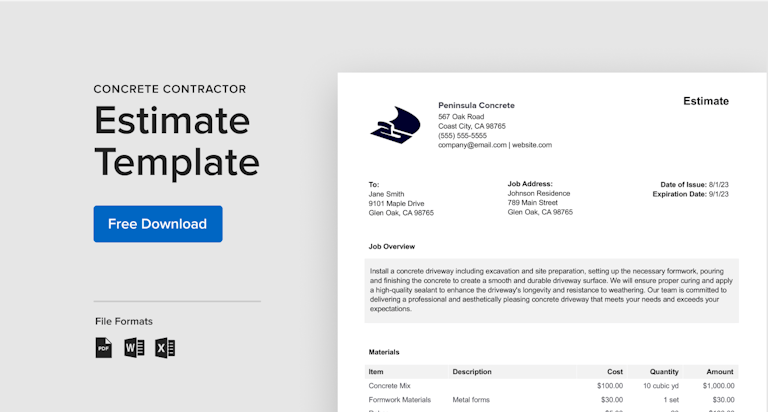Viewport: 768px width, 412px height.
Task: Select the Concrete Mix table row
Action: point(552,385)
